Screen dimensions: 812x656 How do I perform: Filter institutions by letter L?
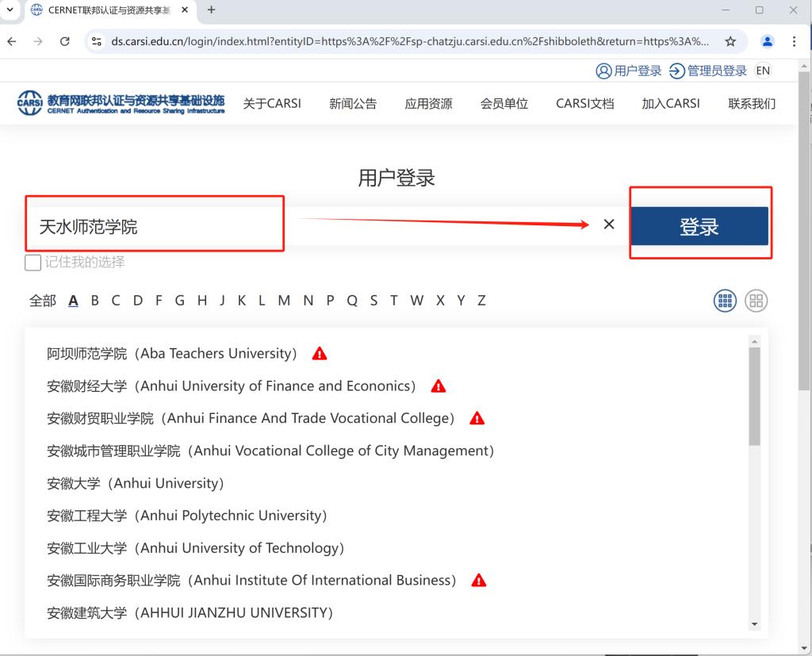click(262, 301)
